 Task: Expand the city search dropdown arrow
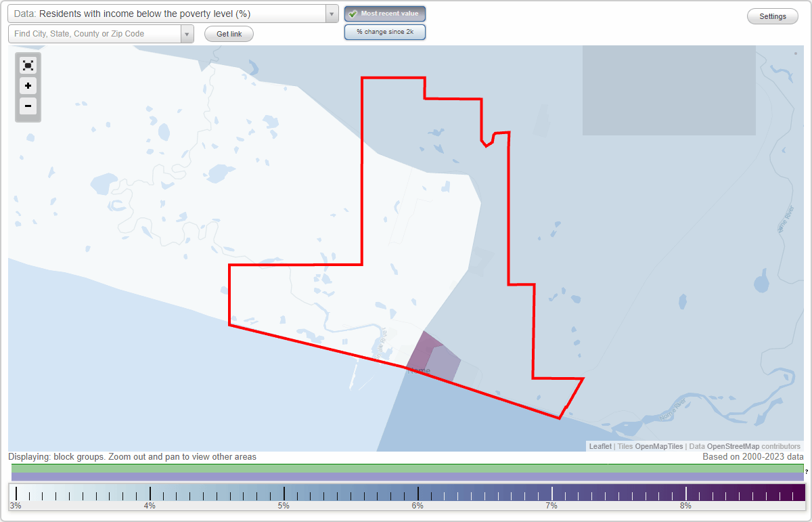coord(187,34)
